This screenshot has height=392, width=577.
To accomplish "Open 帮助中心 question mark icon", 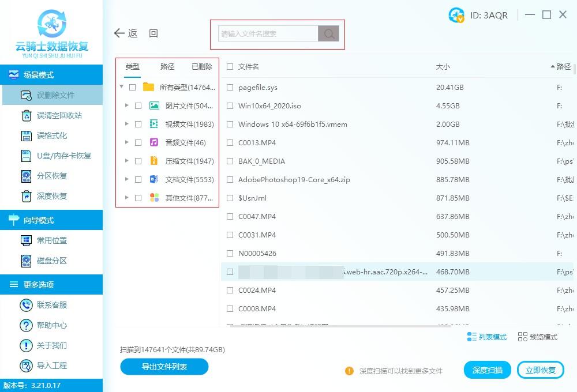I will (x=26, y=326).
